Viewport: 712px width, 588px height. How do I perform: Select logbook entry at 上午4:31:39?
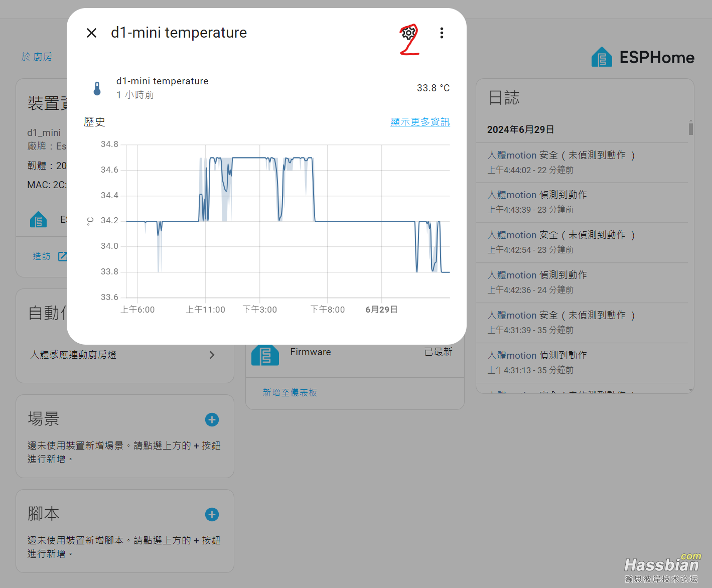[582, 323]
